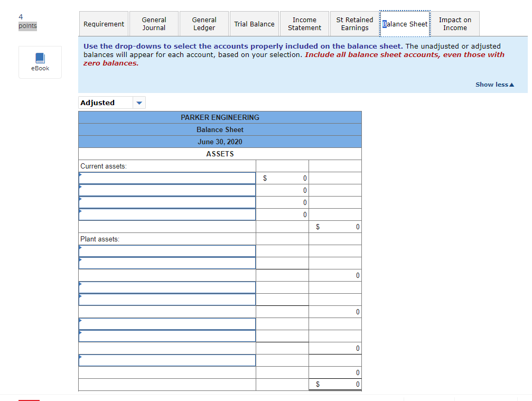Open fifth plant asset account dropdown
The height and width of the screenshot is (401, 532).
[x=167, y=324]
